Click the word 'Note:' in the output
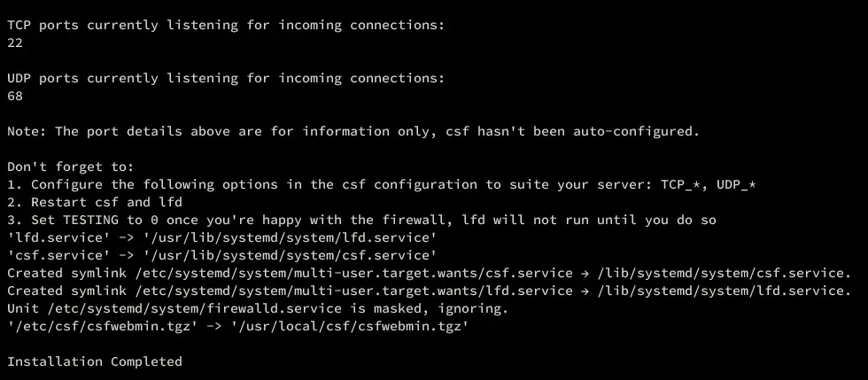Image resolution: width=868 pixels, height=380 pixels. [x=27, y=131]
